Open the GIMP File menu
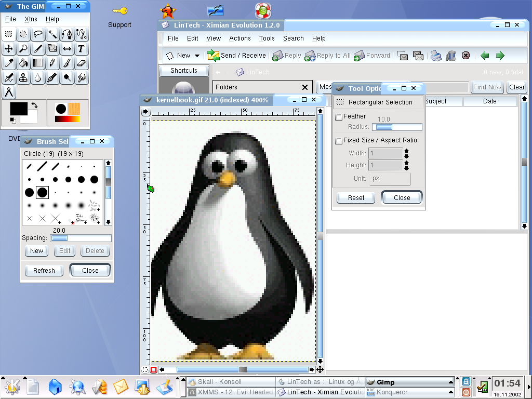This screenshot has width=532, height=399. 10,19
